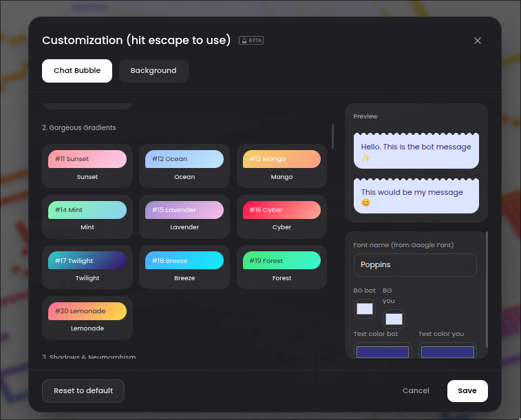Select the #19 Forest gradient preset
This screenshot has width=521, height=420.
pyautogui.click(x=281, y=267)
